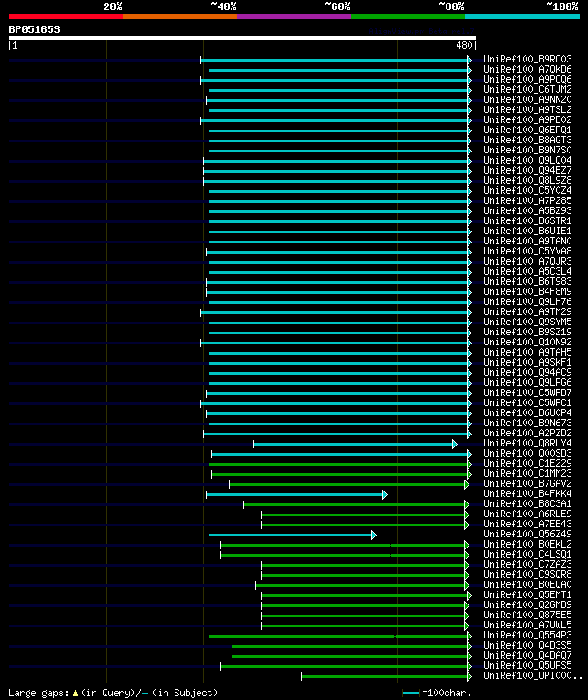Click the label UniRef100_C5Y0Z4
This screenshot has height=700, width=588.
527,190
